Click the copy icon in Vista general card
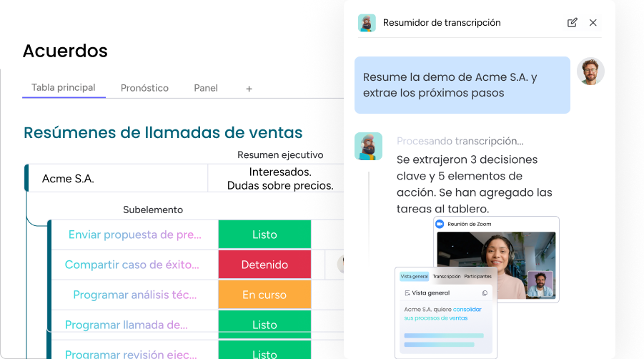This screenshot has height=359, width=644. click(x=485, y=293)
